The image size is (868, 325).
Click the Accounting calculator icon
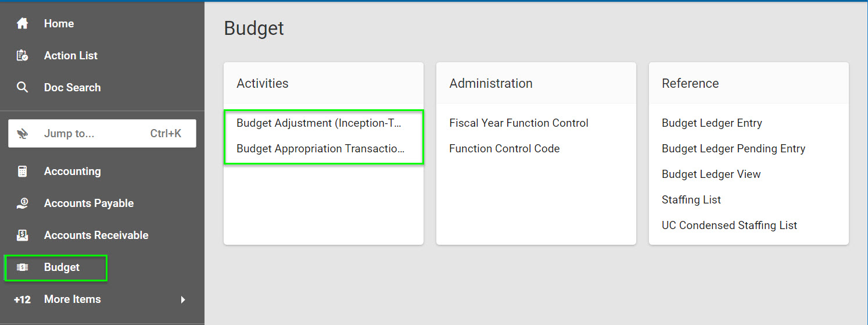[22, 172]
